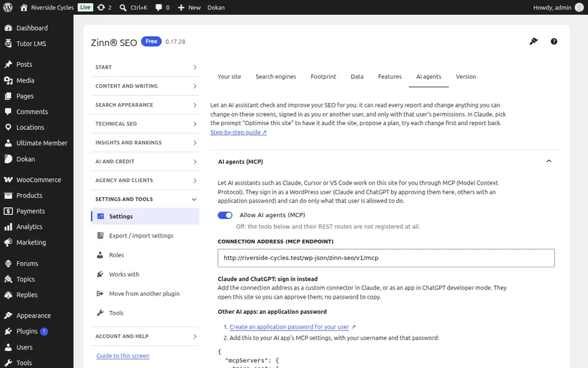Switch to the Footprint tab

pos(323,77)
